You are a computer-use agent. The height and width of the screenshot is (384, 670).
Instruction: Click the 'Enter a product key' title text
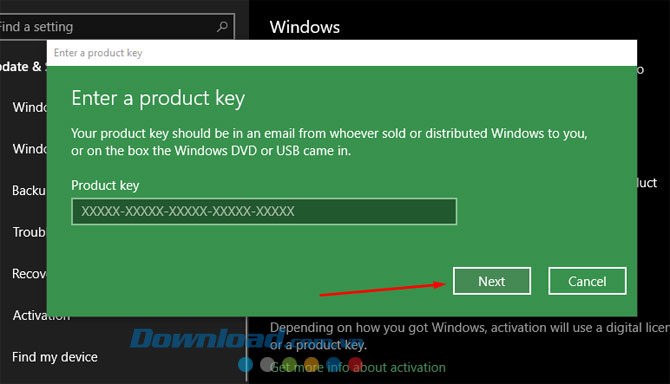[x=158, y=98]
